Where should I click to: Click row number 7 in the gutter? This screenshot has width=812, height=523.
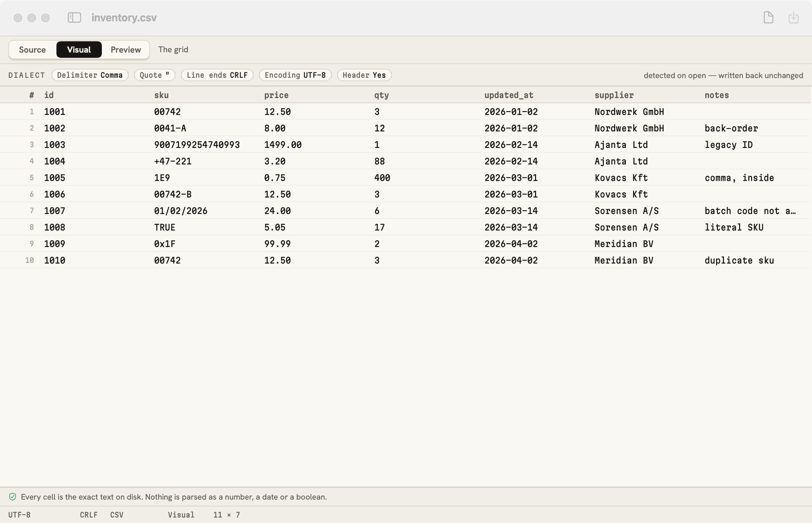[x=32, y=211]
